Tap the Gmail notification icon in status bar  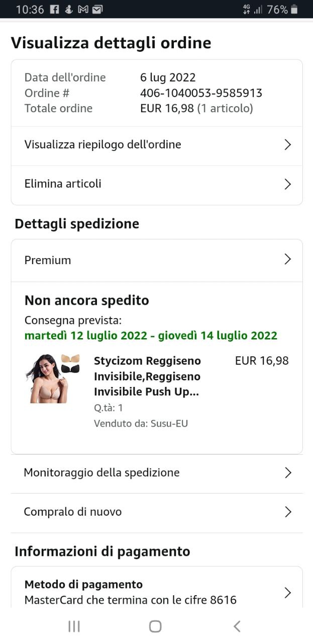click(x=83, y=10)
